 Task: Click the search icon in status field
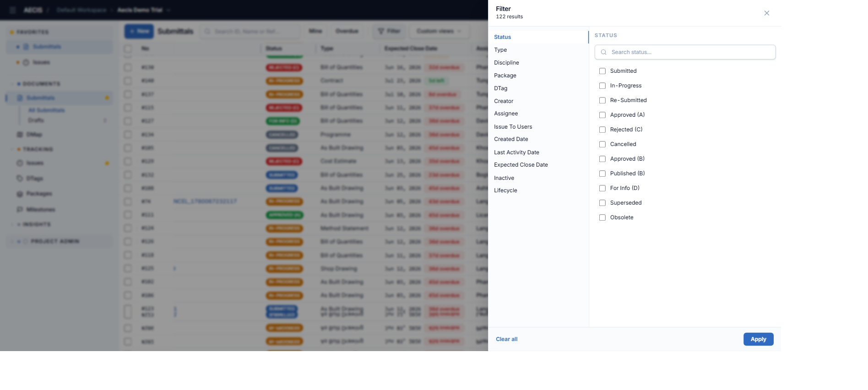pyautogui.click(x=603, y=52)
